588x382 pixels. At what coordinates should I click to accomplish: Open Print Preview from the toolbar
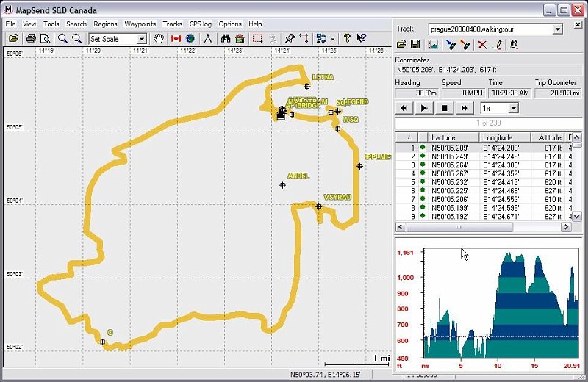(45, 38)
